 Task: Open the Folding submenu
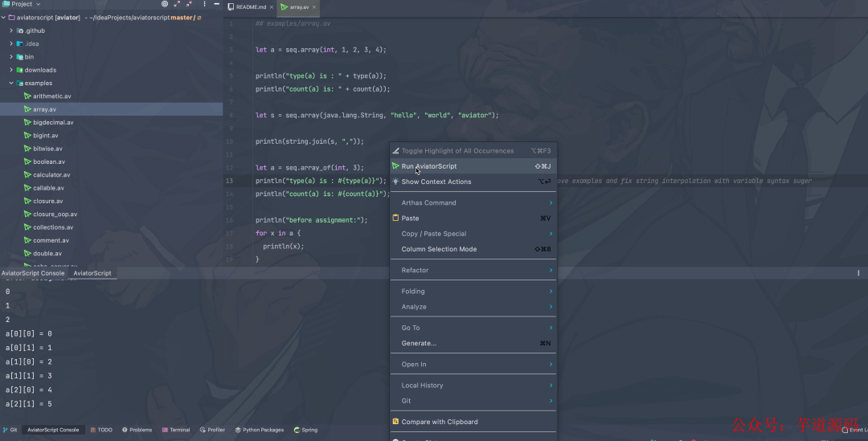[473, 291]
